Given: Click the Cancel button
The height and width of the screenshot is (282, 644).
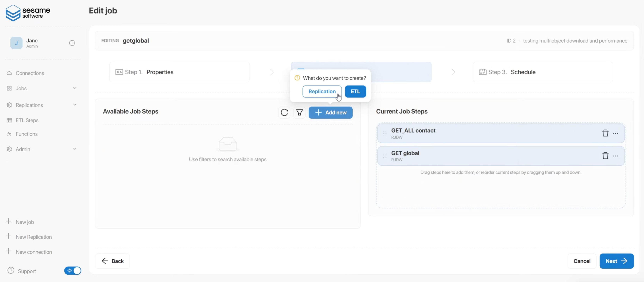Looking at the screenshot, I should tap(582, 261).
